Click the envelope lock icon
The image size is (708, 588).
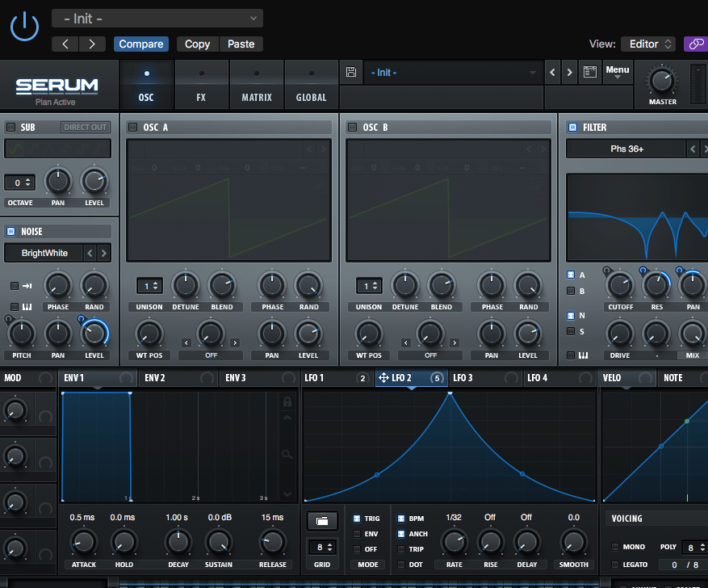287,402
